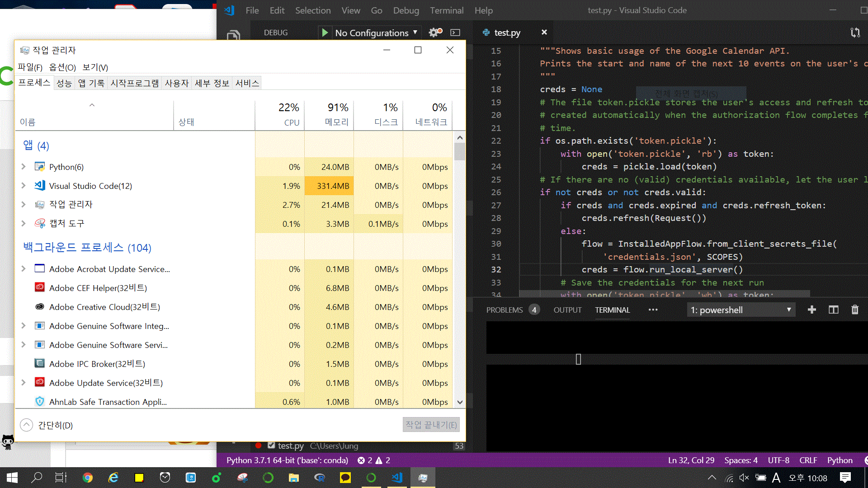Screen dimensions: 868x488
Task: Expand the Visual Studio Code(12) process group
Action: click(x=24, y=186)
